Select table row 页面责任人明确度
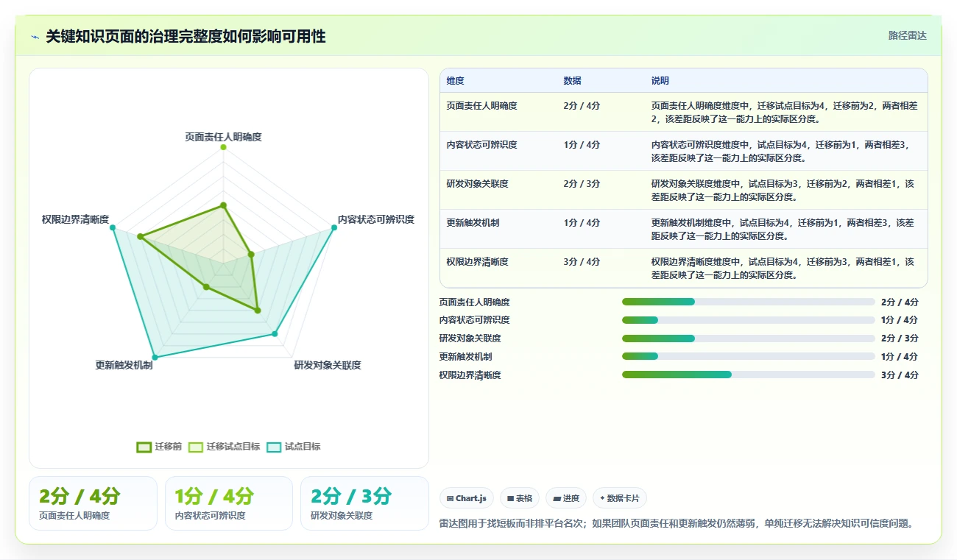The image size is (957, 560). tap(683, 112)
